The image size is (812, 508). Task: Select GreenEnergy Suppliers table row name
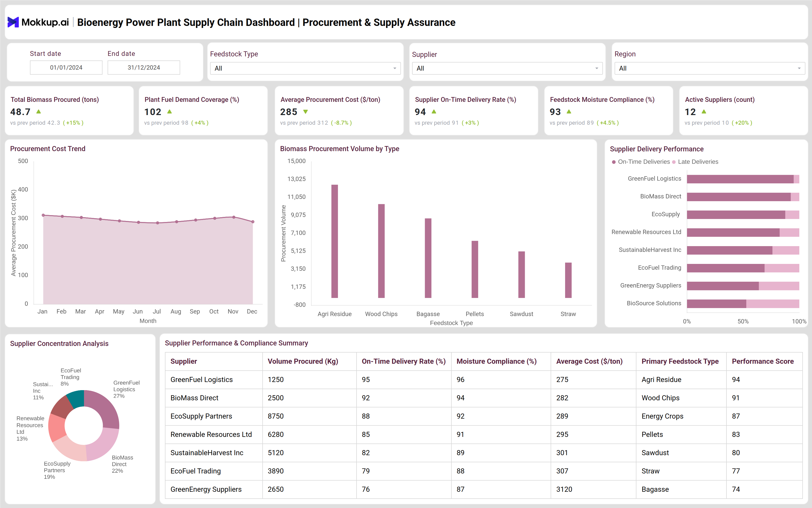[x=206, y=489]
